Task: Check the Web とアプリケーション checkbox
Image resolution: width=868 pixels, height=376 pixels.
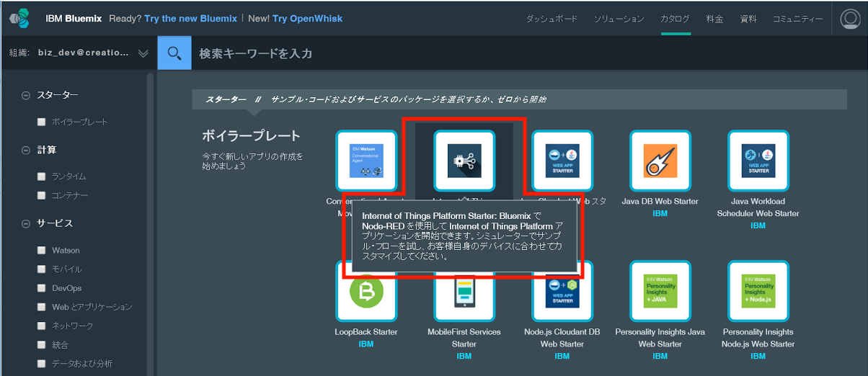Action: 42,307
